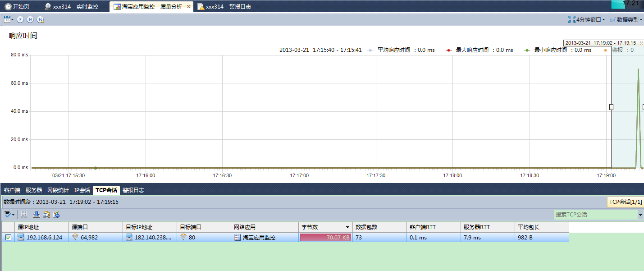Screen dimensions: 644x271
Task: Sort by 数据包数 column header
Action: [379, 227]
